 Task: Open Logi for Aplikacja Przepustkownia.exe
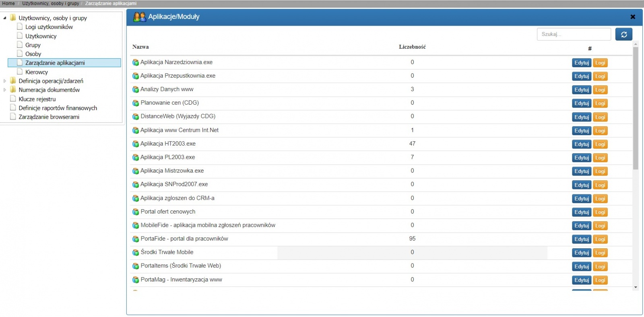[600, 76]
